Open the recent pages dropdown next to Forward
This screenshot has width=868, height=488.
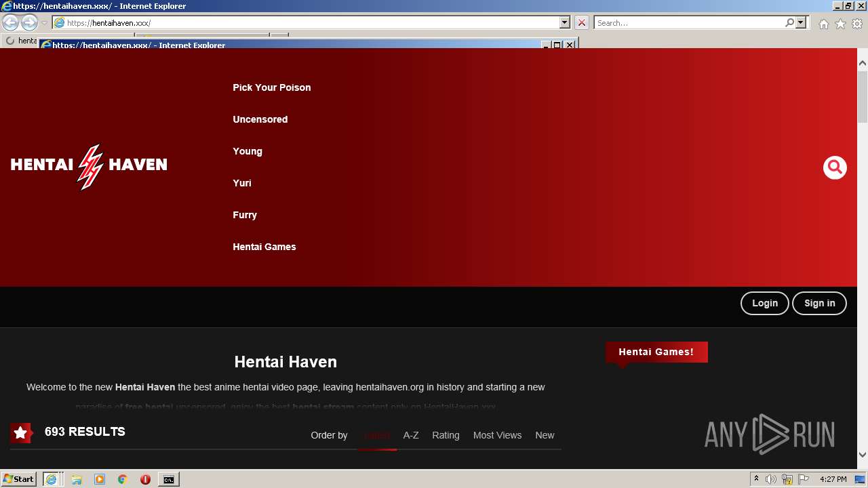(44, 23)
